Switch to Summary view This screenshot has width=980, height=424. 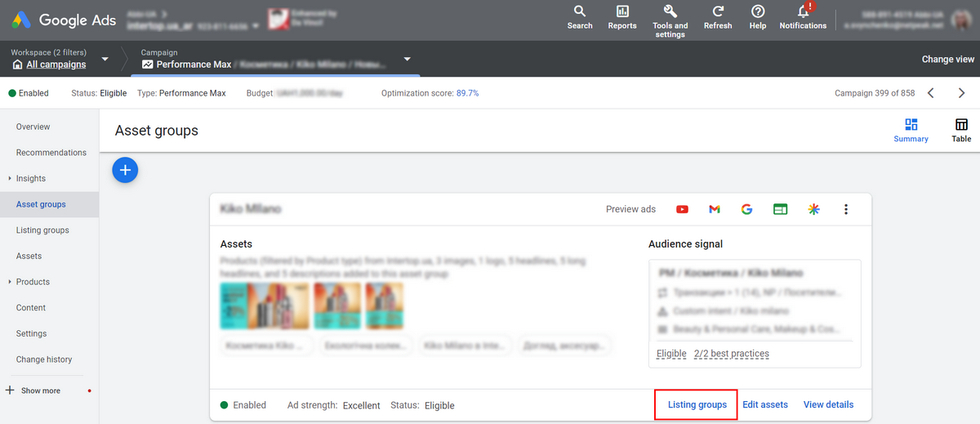911,131
